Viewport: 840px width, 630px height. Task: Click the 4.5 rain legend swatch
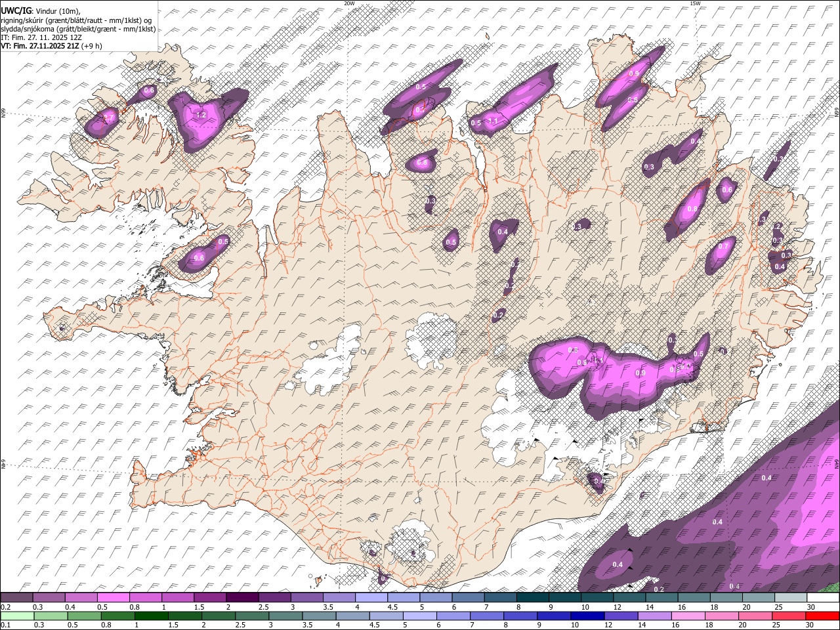coord(386,616)
